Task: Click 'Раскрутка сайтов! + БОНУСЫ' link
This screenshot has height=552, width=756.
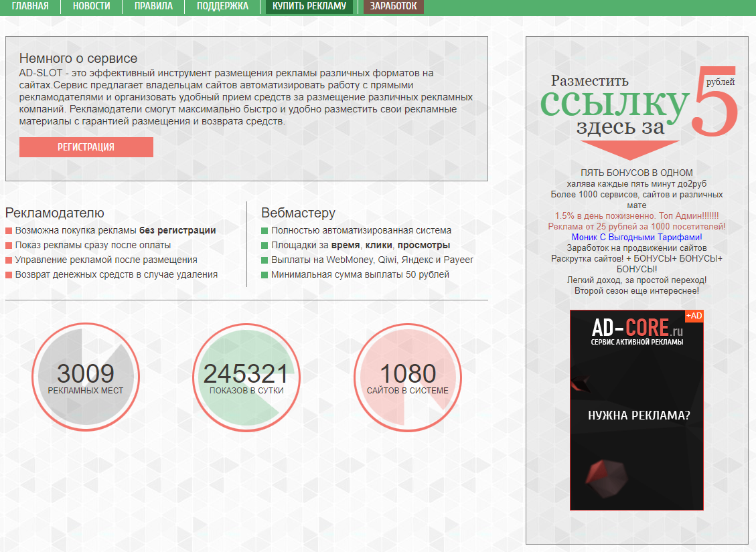Action: click(x=636, y=264)
